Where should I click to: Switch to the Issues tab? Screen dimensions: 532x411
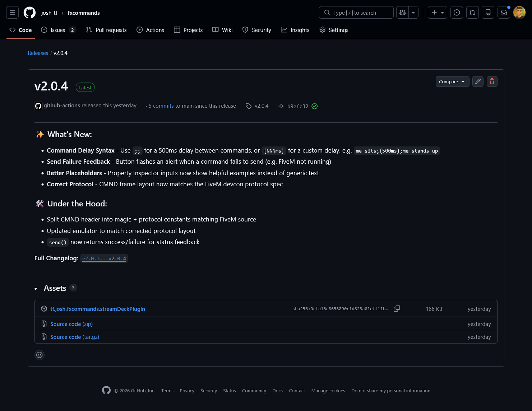[57, 30]
